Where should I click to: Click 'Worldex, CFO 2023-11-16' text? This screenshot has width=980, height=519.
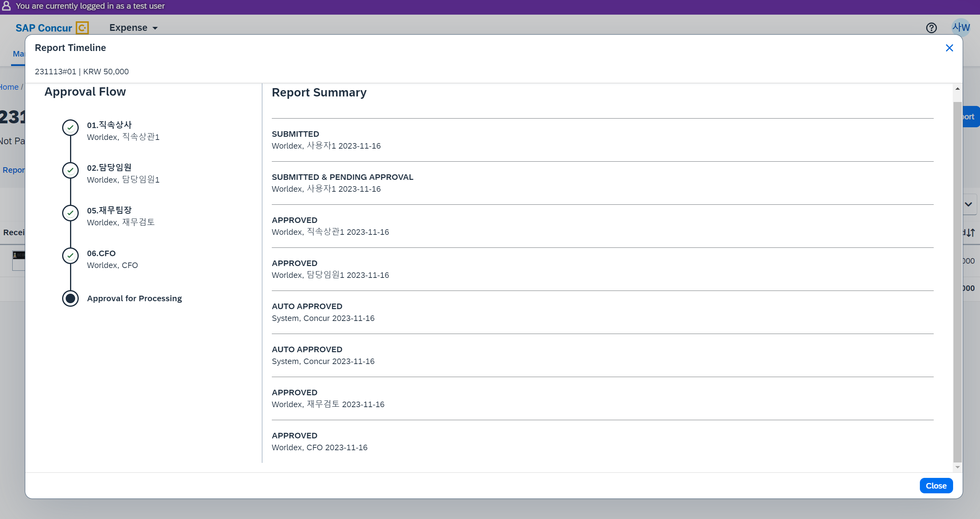(x=320, y=447)
